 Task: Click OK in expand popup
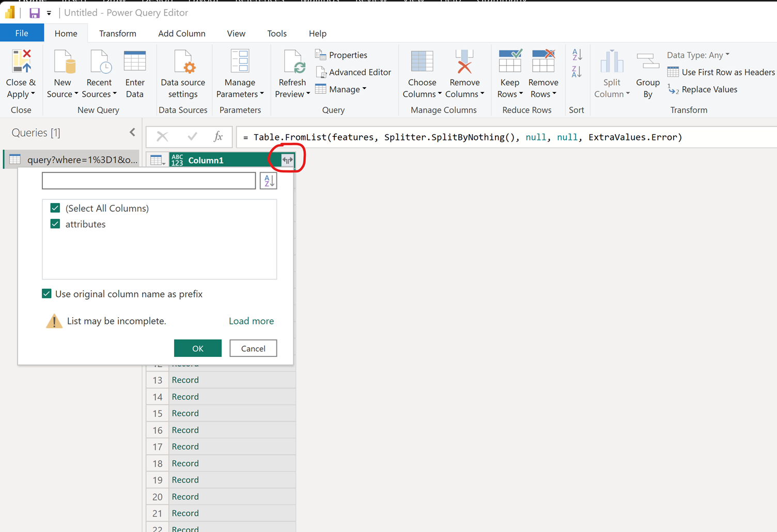(x=198, y=348)
